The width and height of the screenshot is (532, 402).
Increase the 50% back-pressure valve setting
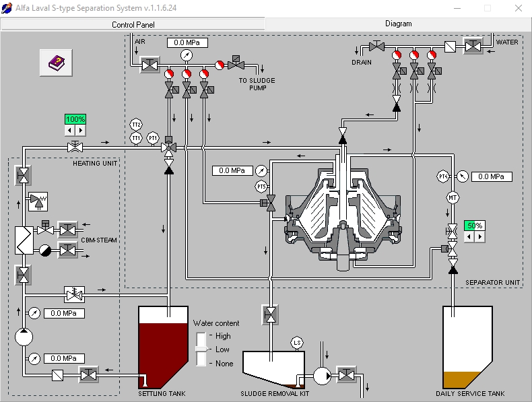tap(479, 237)
